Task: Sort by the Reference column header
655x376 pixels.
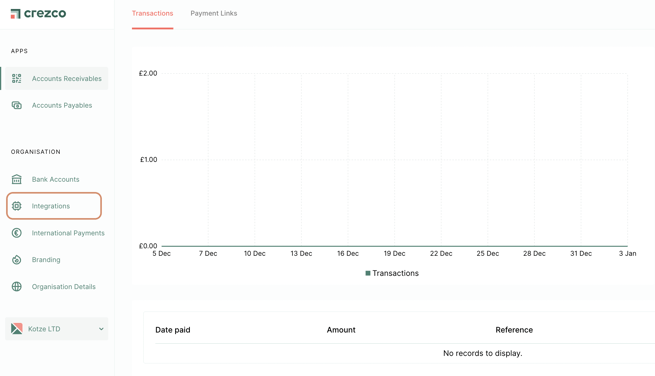Action: tap(514, 330)
